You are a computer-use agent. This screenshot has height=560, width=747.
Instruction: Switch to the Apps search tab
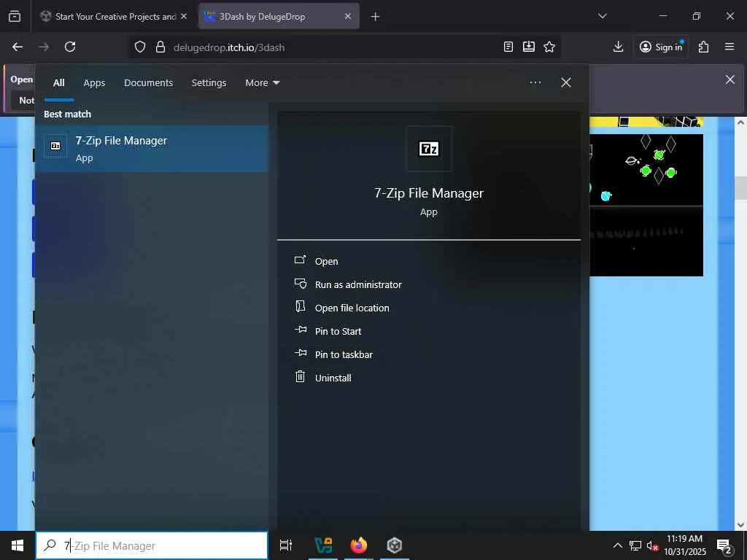(x=94, y=83)
